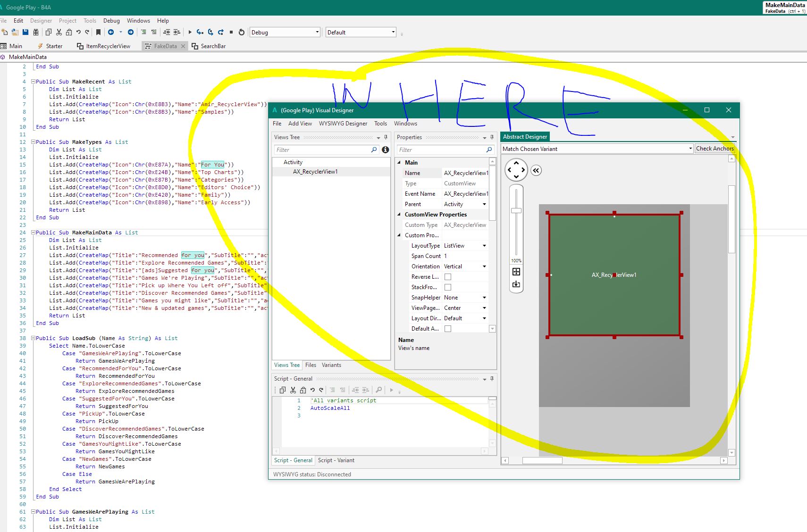The width and height of the screenshot is (807, 532).
Task: Toggle the StackFromEnd checkbox
Action: pyautogui.click(x=448, y=287)
